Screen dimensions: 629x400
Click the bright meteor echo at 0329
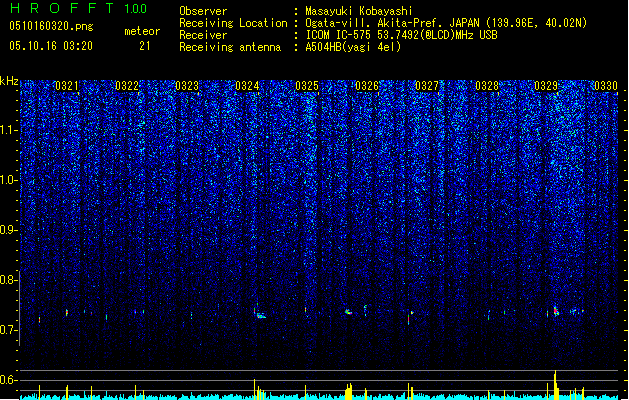[x=556, y=311]
